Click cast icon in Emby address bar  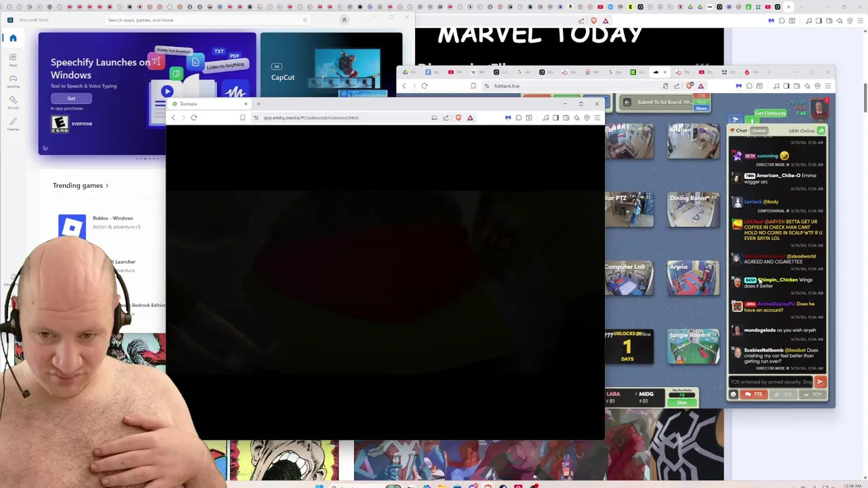(434, 118)
